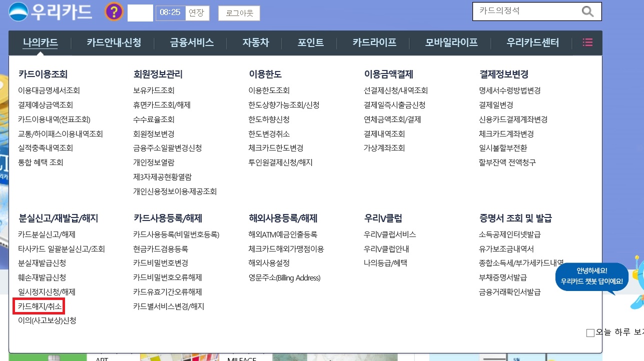Open 체크카드한도변경
Screen dimensions: 644x361
pos(276,148)
